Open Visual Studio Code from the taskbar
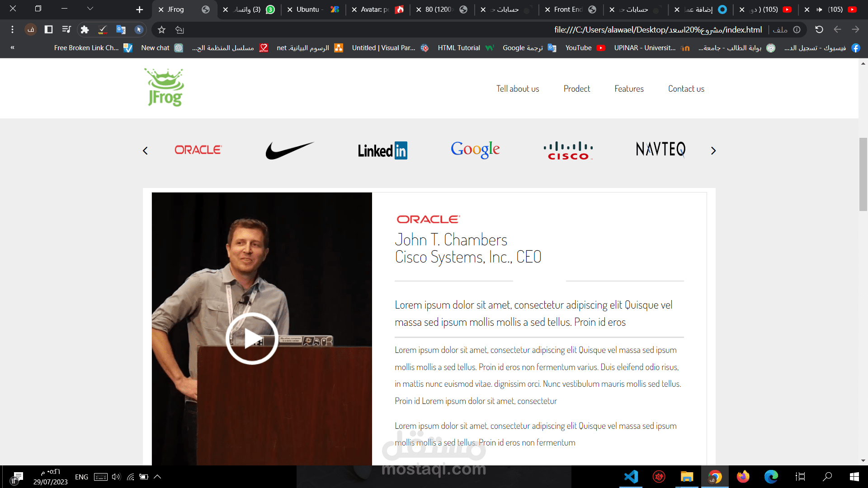This screenshot has width=868, height=488. 631,477
